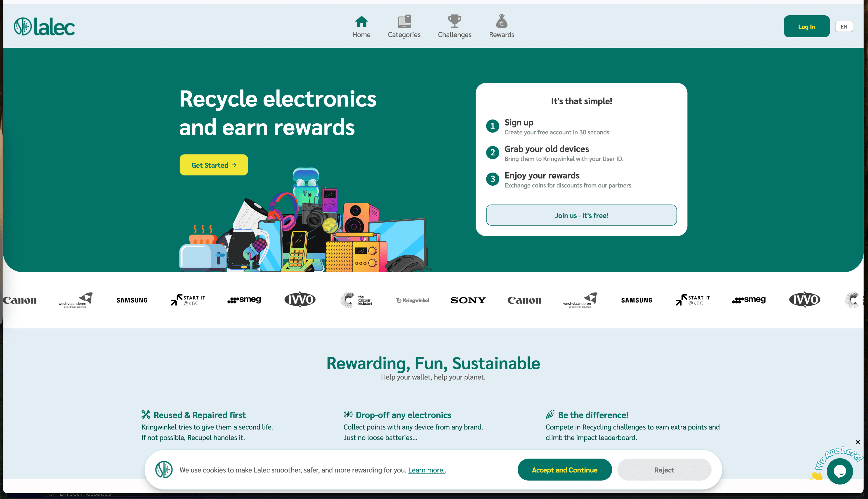Go to Challenges menu label
The height and width of the screenshot is (499, 868).
pyautogui.click(x=454, y=35)
